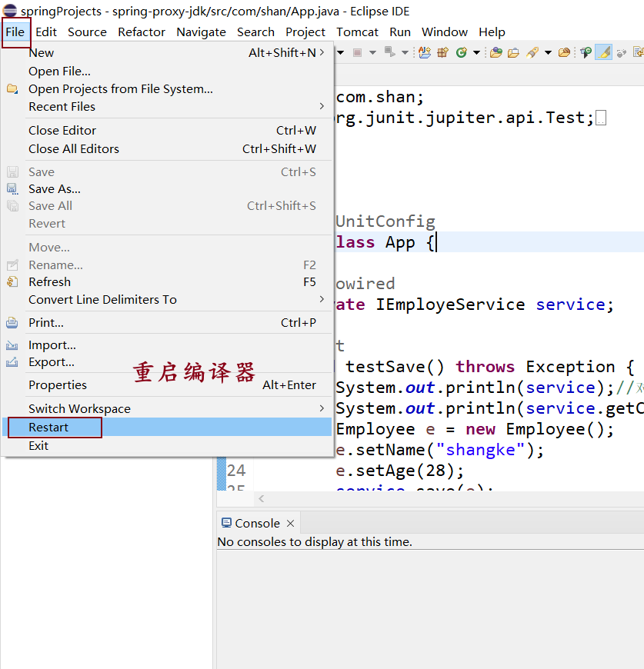Click the Open Task folder toolbar icon
The width and height of the screenshot is (644, 669).
(x=513, y=52)
